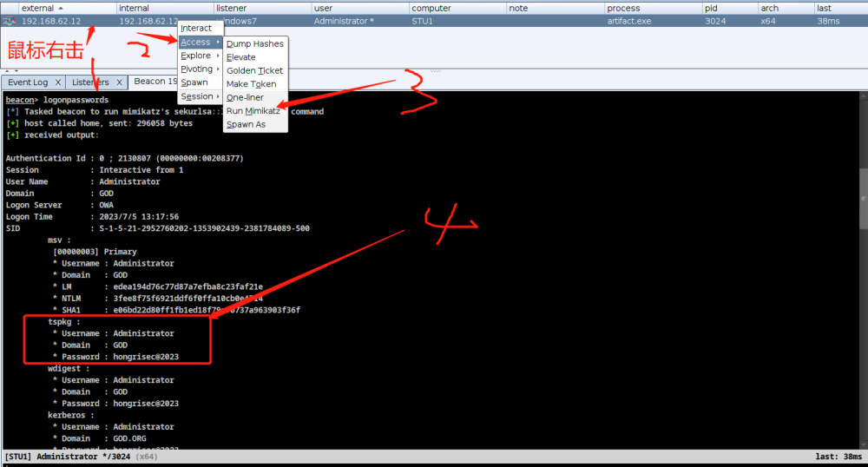Screen dimensions: 868x467
Task: Choose Interact from the context menu
Action: [196, 29]
